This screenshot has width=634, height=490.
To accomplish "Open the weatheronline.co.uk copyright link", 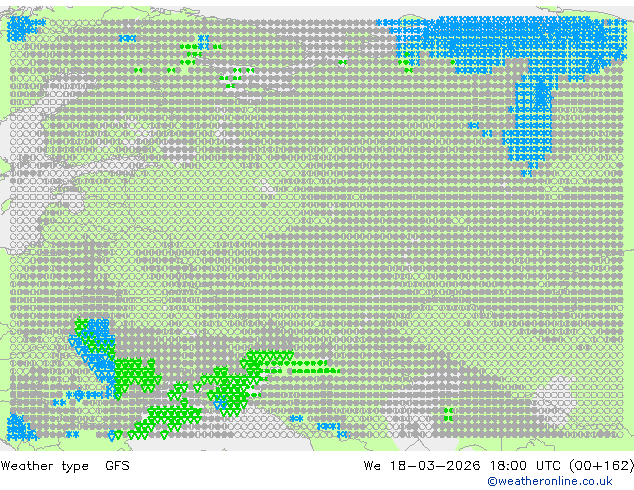I will [549, 481].
